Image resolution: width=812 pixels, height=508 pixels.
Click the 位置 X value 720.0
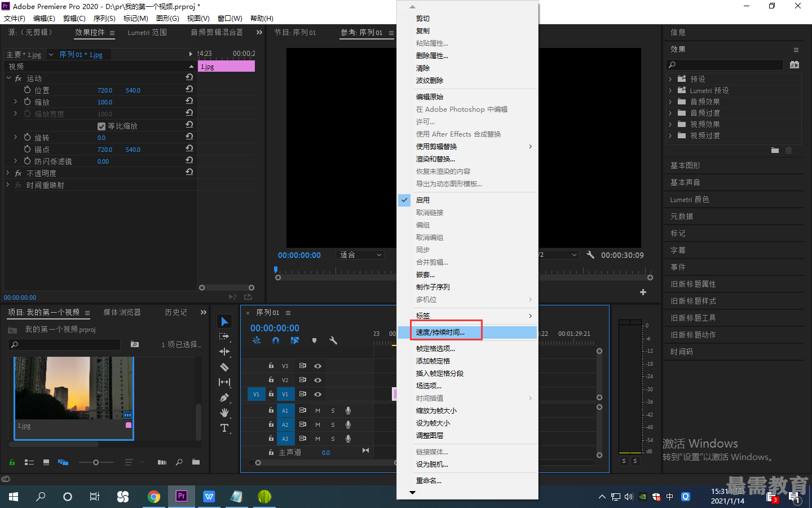tap(105, 90)
